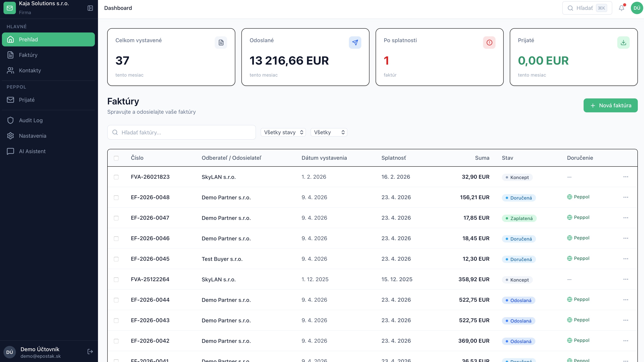This screenshot has height=362, width=644.
Task: Open Nastavenia settings
Action: pos(33,136)
